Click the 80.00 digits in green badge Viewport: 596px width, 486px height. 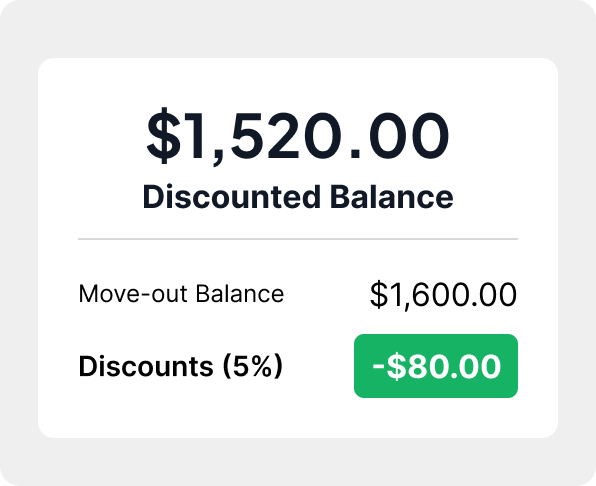(x=453, y=366)
